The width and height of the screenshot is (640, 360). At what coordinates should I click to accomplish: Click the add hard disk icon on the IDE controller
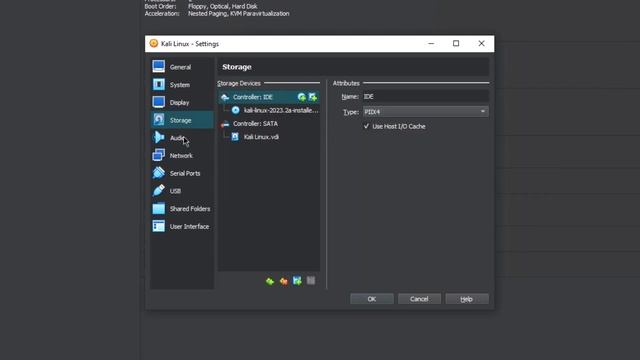313,97
